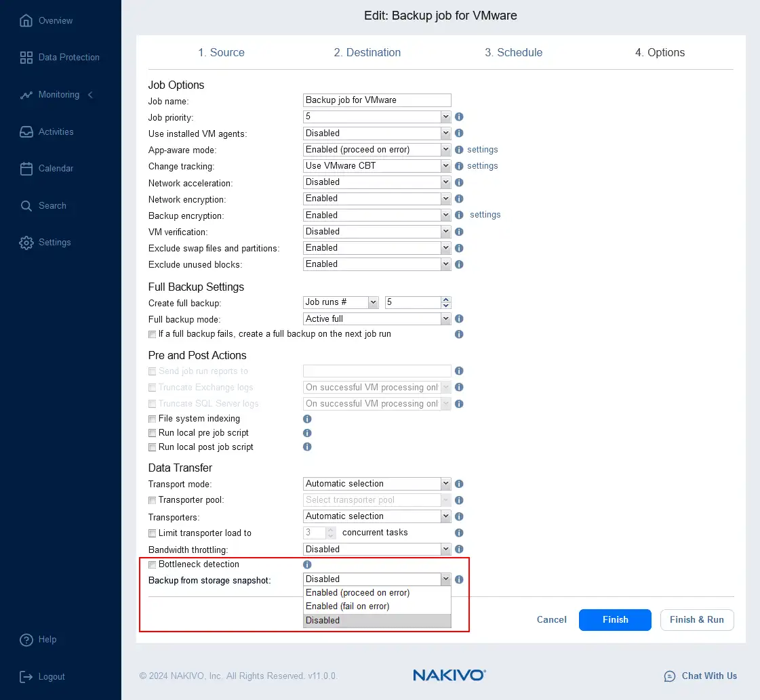This screenshot has width=760, height=700.
Task: Open Backup encryption settings link
Action: pos(485,215)
